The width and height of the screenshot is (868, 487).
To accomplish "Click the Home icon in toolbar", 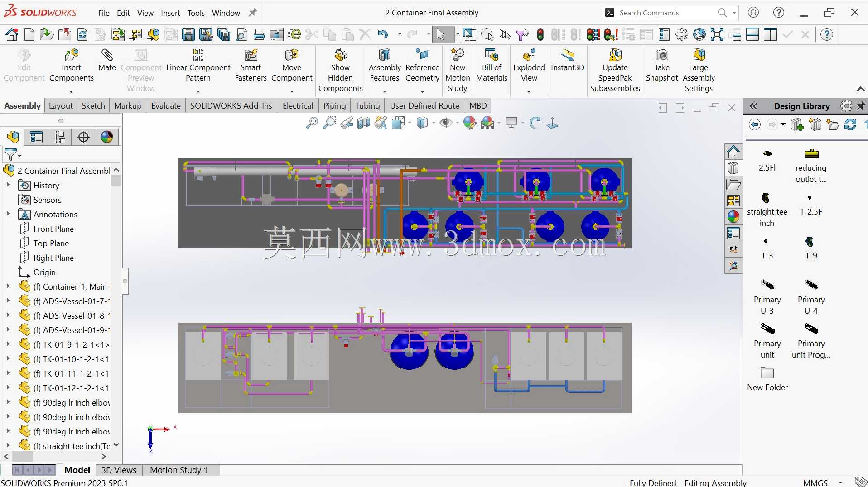I will tap(12, 34).
